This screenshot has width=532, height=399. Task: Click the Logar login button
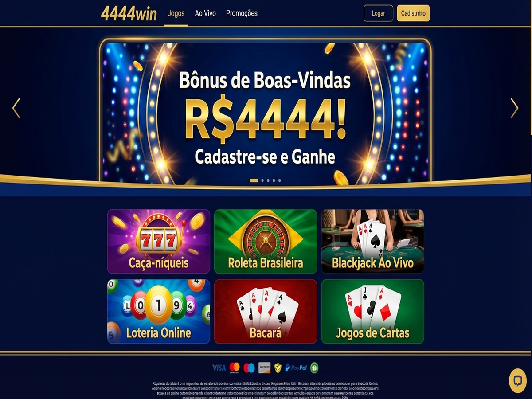378,13
